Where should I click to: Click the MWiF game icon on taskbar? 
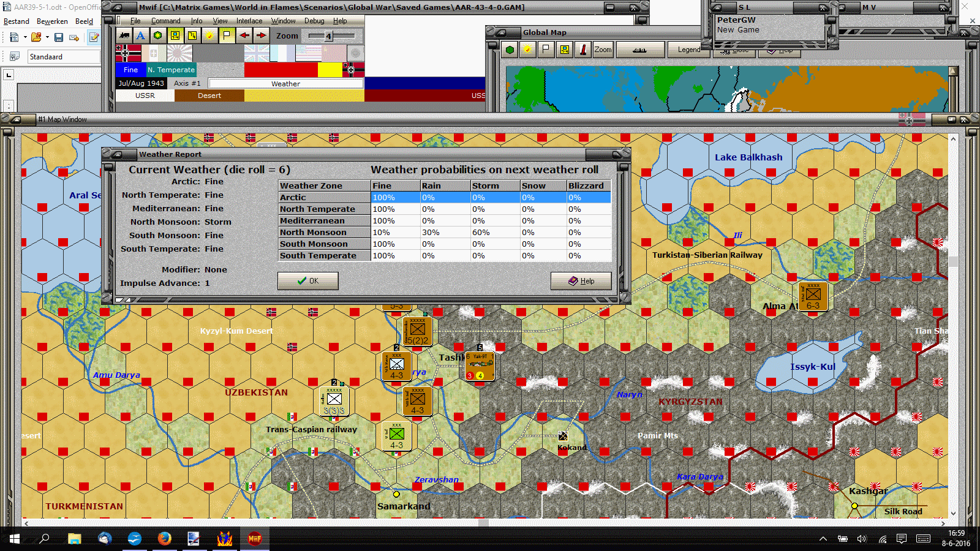point(254,539)
